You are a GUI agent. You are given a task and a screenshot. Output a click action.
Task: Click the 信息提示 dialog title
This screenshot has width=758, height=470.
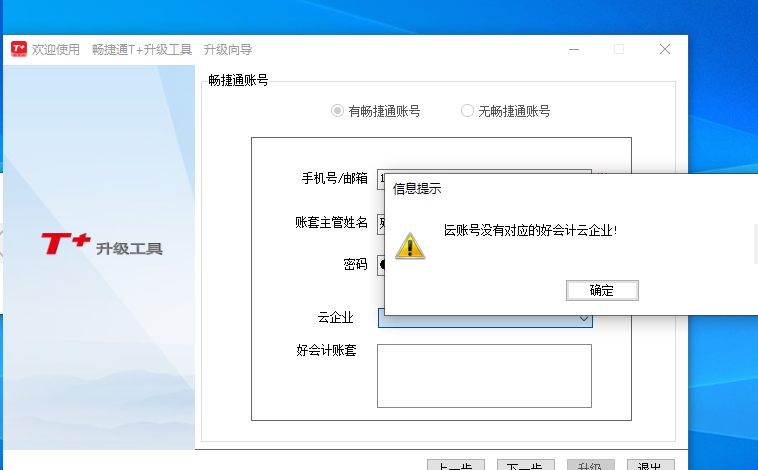click(x=417, y=189)
